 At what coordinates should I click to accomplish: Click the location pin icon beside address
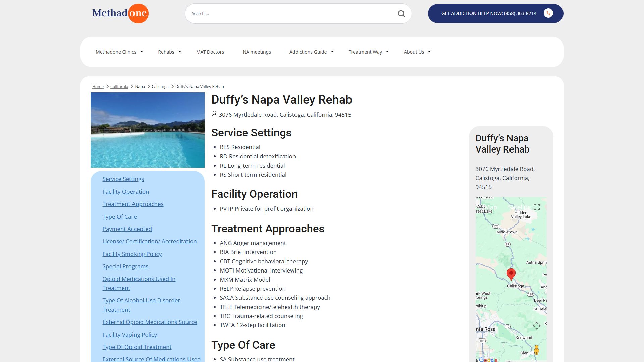tap(214, 114)
